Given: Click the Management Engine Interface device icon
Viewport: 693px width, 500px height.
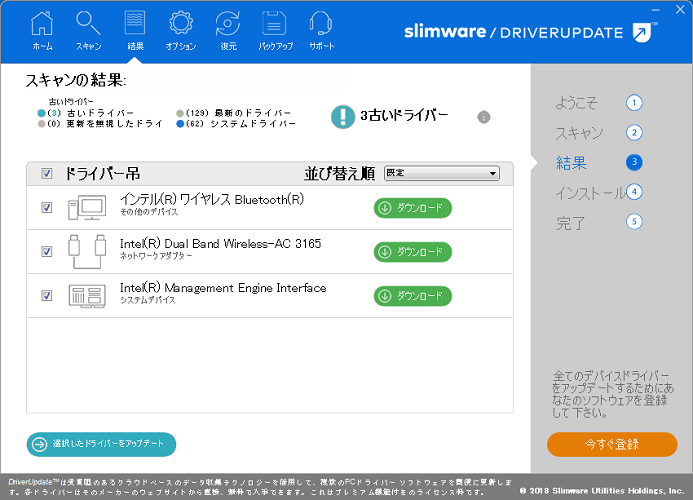Looking at the screenshot, I should point(87,296).
